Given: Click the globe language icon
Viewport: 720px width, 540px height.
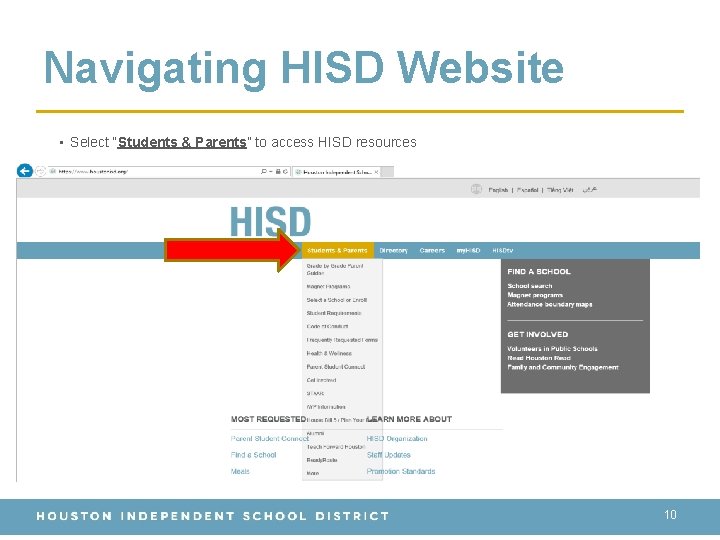Looking at the screenshot, I should [x=476, y=189].
